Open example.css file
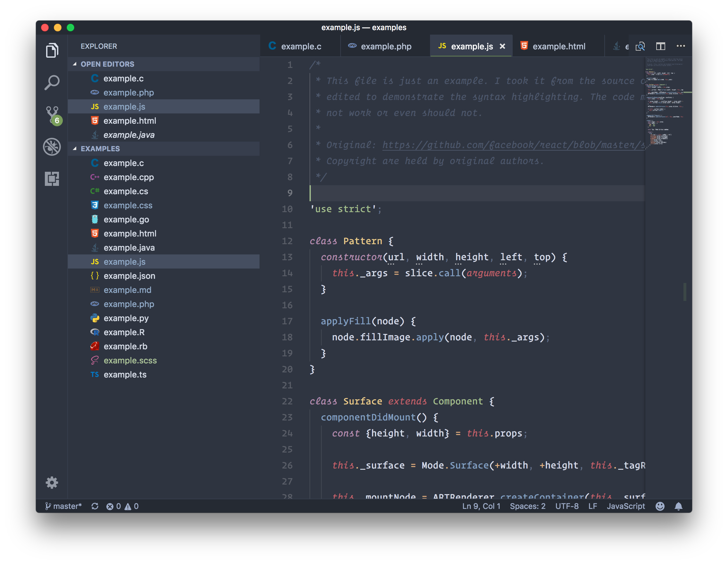The width and height of the screenshot is (728, 564). click(x=164, y=205)
